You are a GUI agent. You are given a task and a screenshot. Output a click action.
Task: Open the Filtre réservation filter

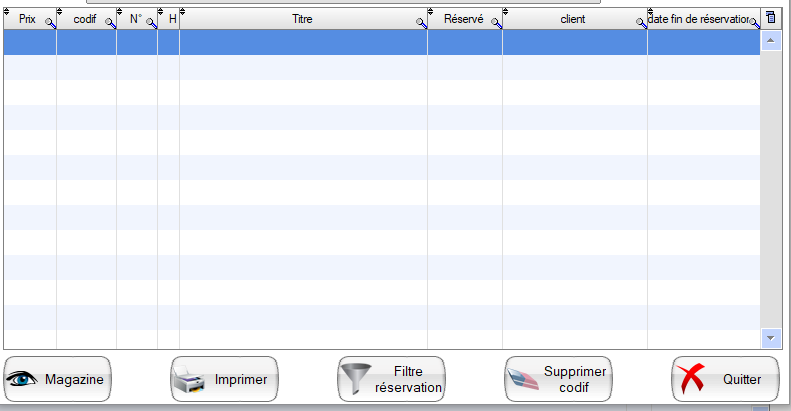[x=391, y=379]
